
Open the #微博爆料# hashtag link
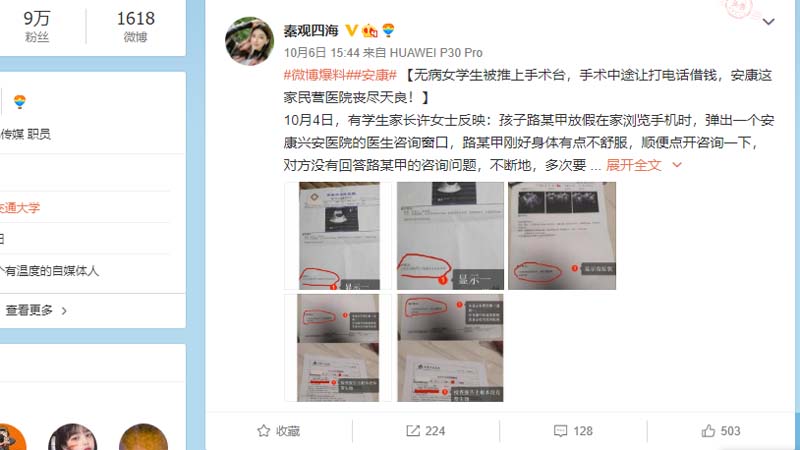click(315, 75)
